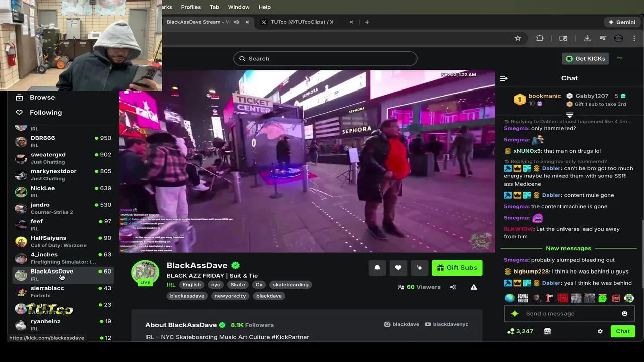Select the Skate tag
644x362 pixels.
pyautogui.click(x=237, y=285)
